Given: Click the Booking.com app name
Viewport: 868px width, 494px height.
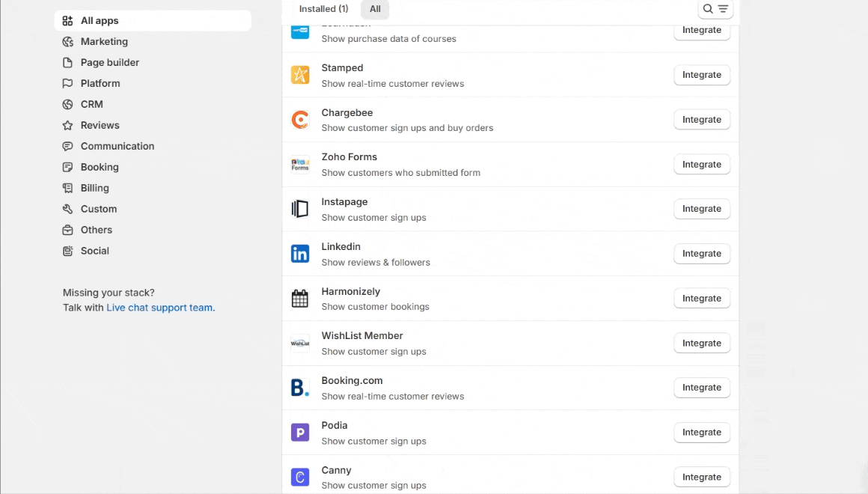Looking at the screenshot, I should [x=352, y=380].
